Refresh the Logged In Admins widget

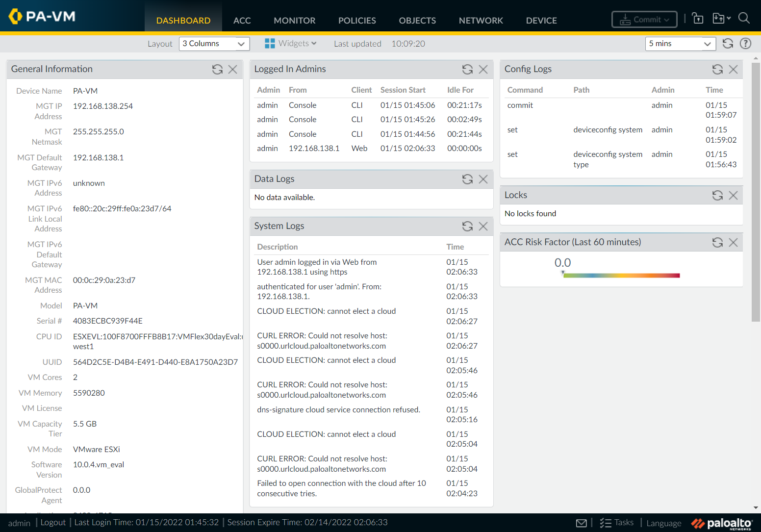[x=467, y=70]
